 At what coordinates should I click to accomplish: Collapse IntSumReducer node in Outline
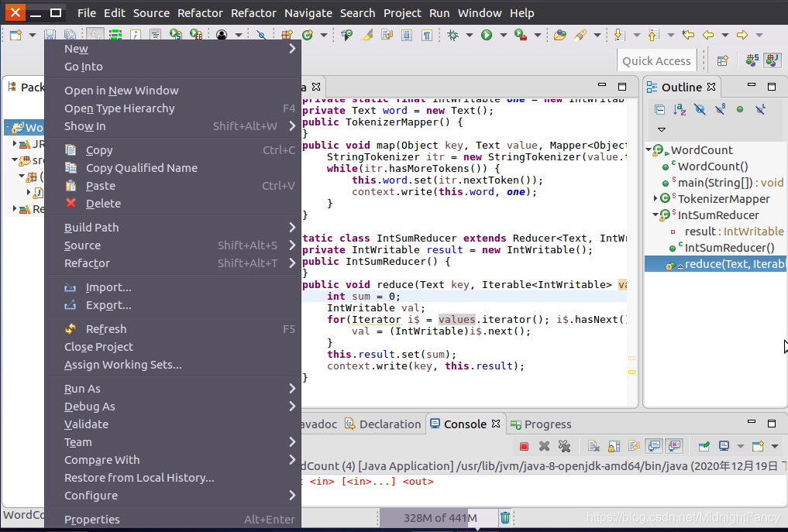pyautogui.click(x=656, y=215)
